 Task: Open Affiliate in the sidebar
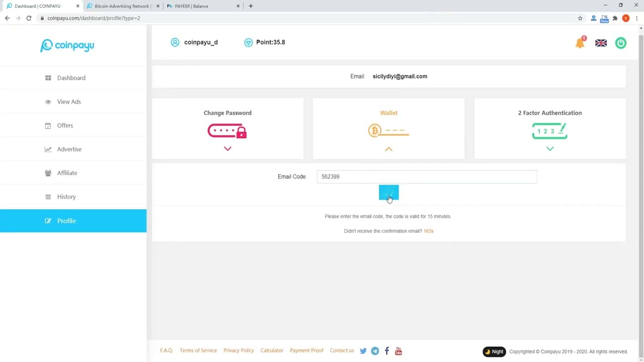pos(73,173)
